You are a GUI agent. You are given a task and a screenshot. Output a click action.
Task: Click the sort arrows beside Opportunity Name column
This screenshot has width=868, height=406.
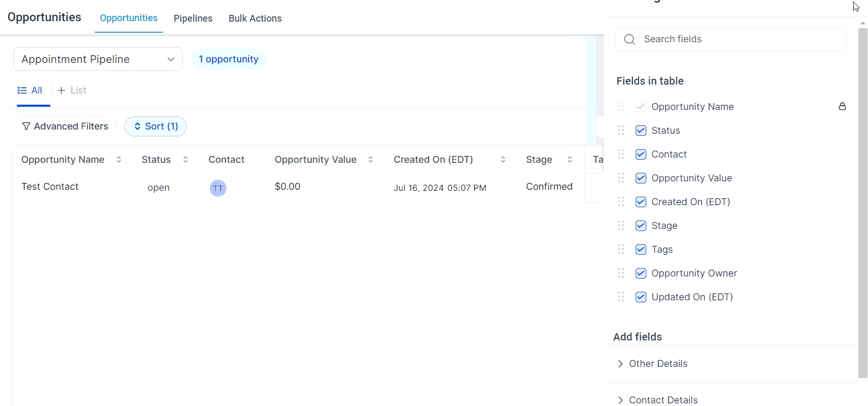(119, 160)
